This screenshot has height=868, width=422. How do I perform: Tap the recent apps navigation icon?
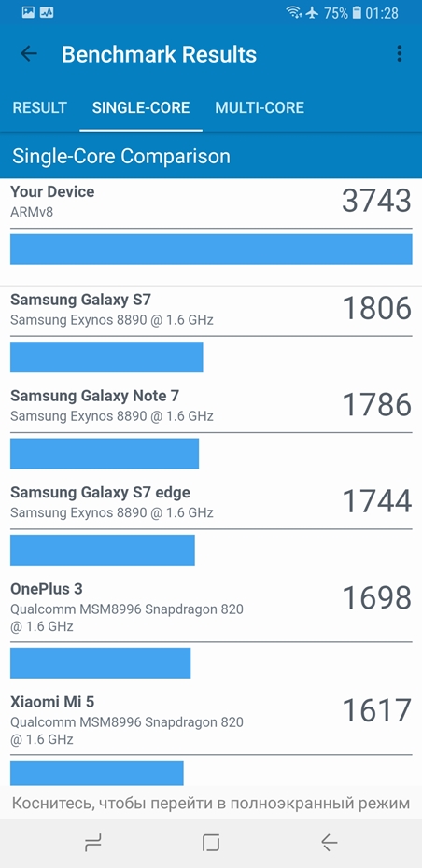pos(93,843)
